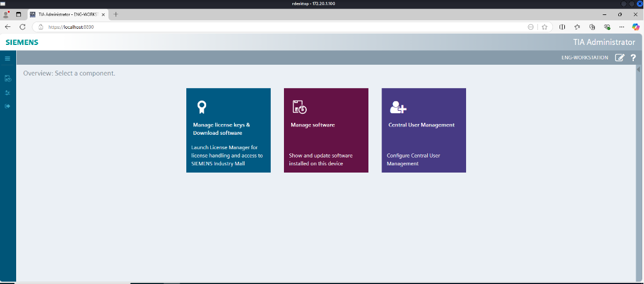Add this page to favorites star
The width and height of the screenshot is (644, 284).
(x=545, y=27)
